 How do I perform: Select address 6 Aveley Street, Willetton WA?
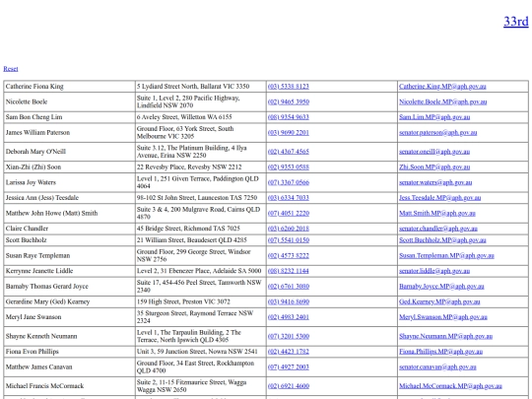pos(184,117)
